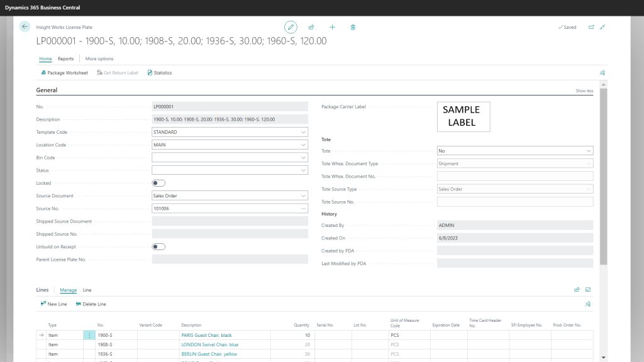
Task: Open the PARIS Guest Chair, black link
Action: click(208, 335)
